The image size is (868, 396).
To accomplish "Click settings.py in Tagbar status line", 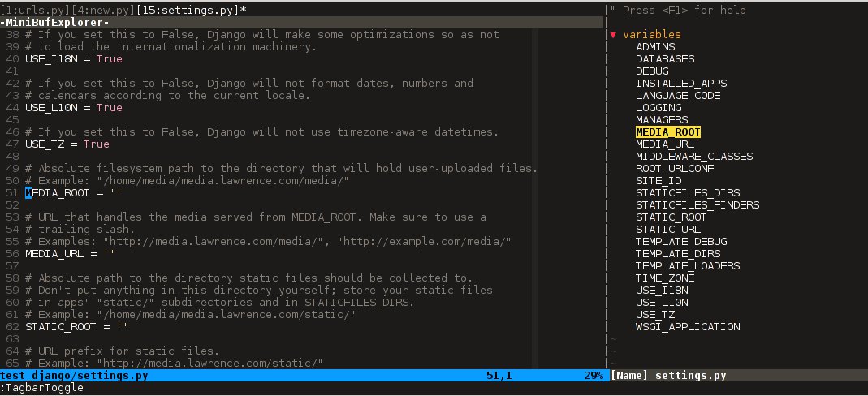I will point(691,376).
